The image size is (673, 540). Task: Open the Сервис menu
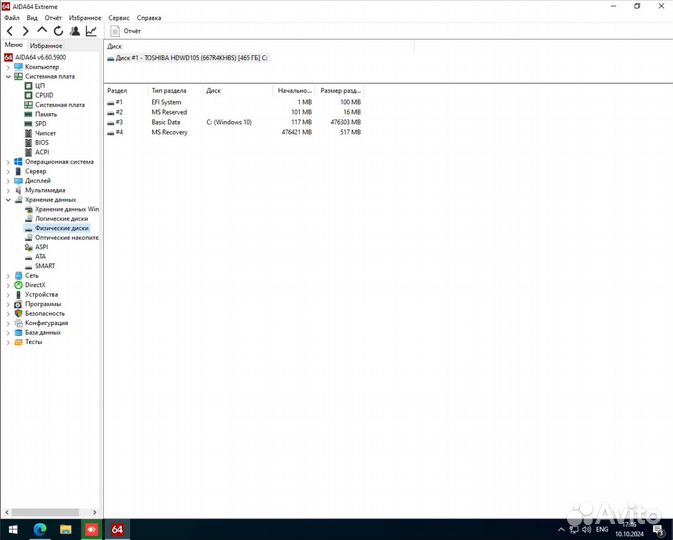click(118, 18)
